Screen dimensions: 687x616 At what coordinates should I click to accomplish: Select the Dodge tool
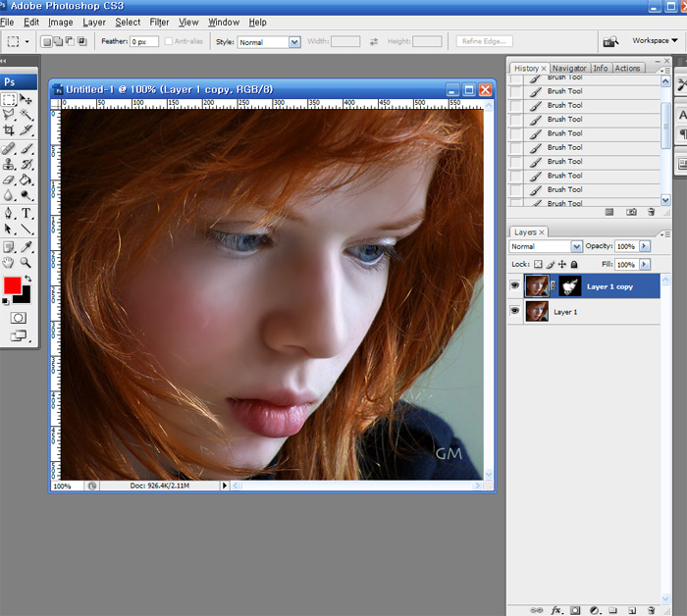coord(26,195)
